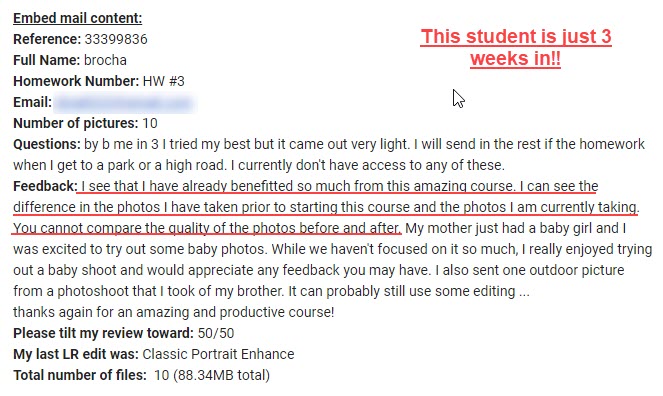Click the 'Feedback:' label
Image resolution: width=663 pixels, height=396 pixels.
coord(45,186)
